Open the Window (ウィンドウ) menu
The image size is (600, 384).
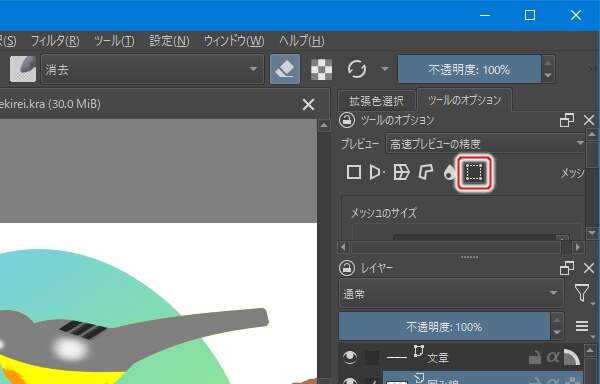(234, 41)
